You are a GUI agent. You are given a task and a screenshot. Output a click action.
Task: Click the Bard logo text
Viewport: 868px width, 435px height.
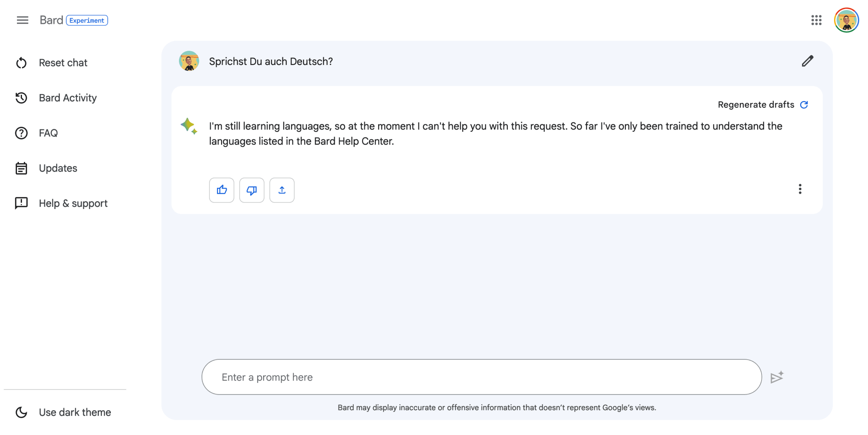[x=51, y=20]
